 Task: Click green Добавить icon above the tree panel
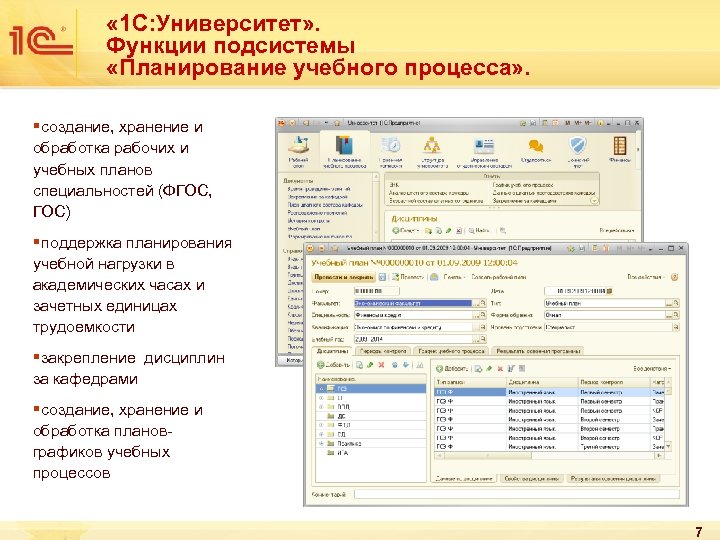pyautogui.click(x=321, y=365)
